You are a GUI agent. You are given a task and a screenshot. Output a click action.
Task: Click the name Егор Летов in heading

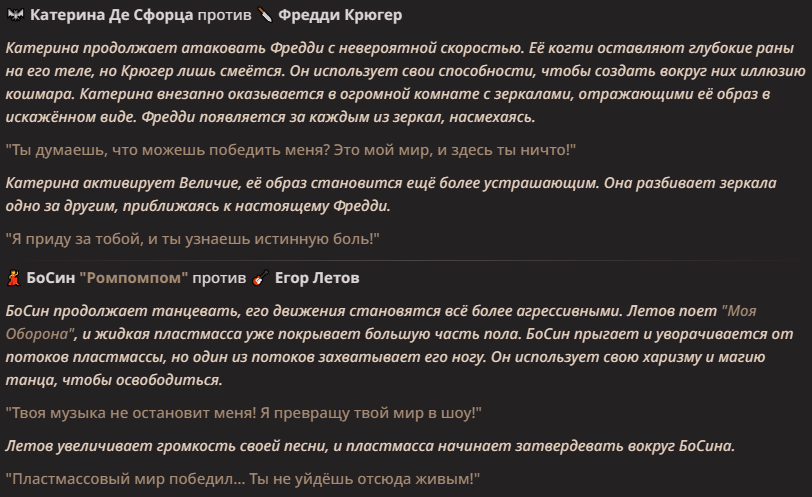pos(317,278)
